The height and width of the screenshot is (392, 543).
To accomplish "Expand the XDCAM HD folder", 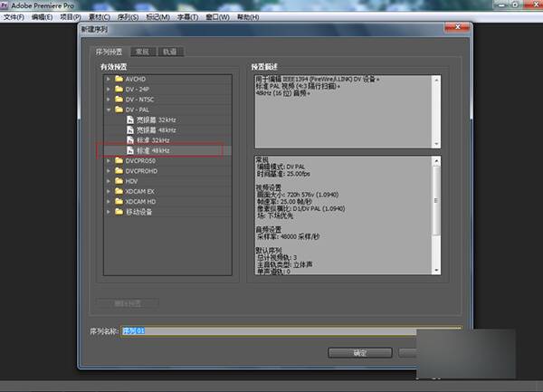I will pos(109,202).
